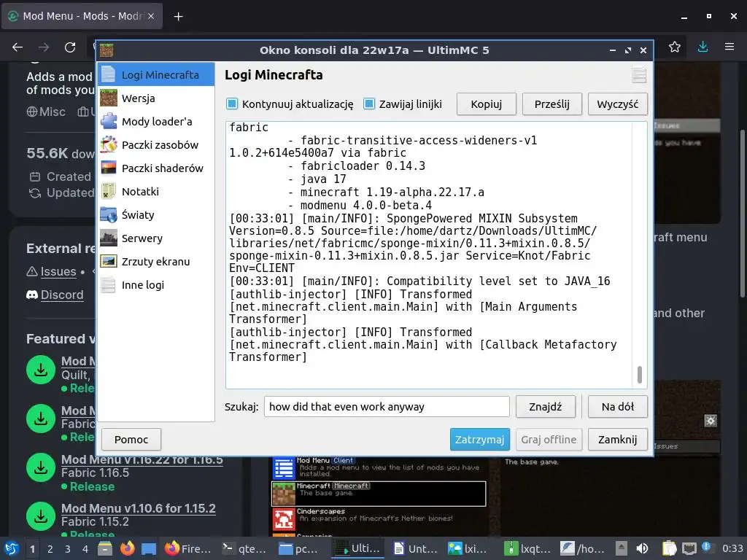
Task: Switch to virtual desktop 2
Action: pos(50,549)
